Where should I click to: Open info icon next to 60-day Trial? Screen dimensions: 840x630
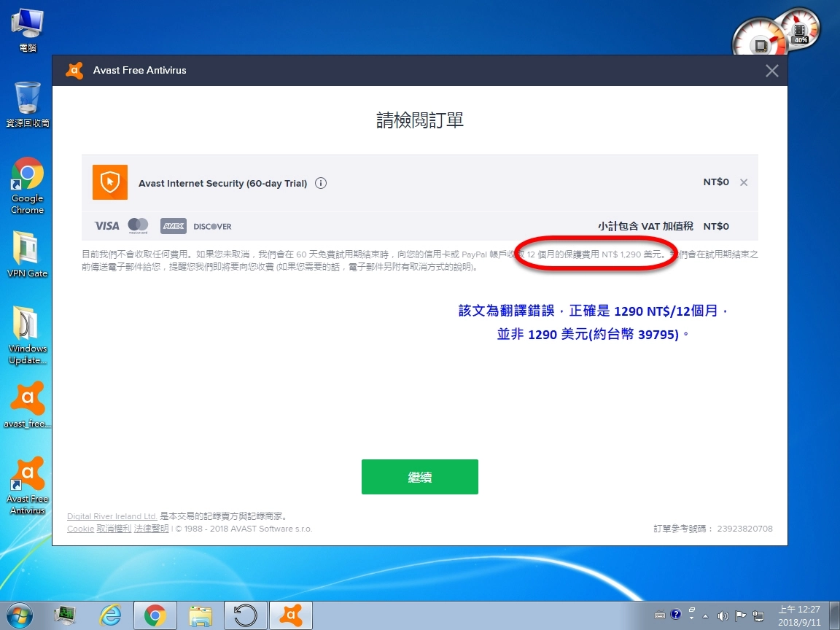[320, 183]
